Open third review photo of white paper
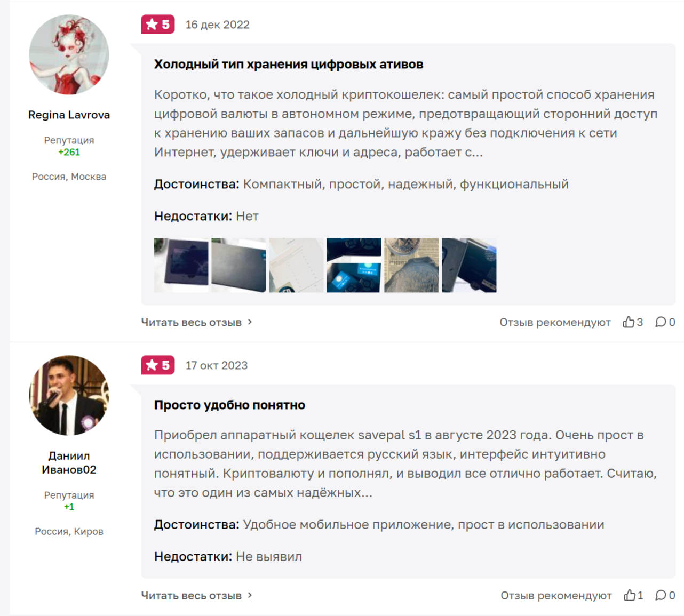Image resolution: width=684 pixels, height=616 pixels. tap(296, 265)
